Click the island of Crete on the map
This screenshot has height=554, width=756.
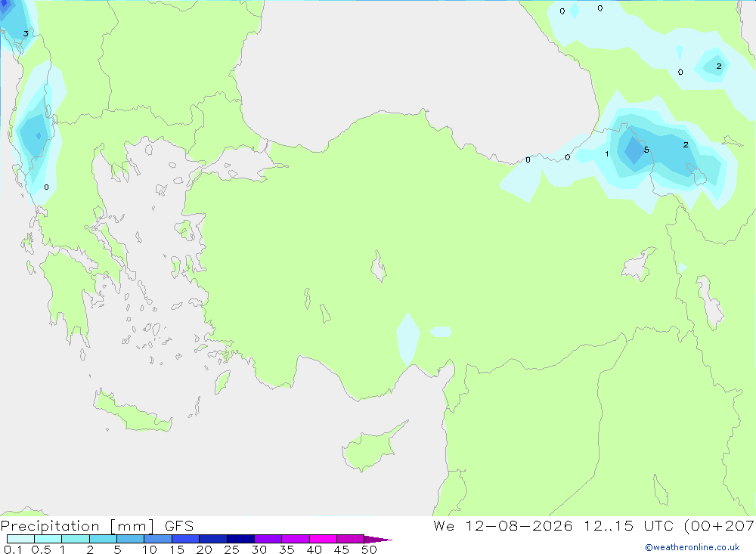pos(132,413)
